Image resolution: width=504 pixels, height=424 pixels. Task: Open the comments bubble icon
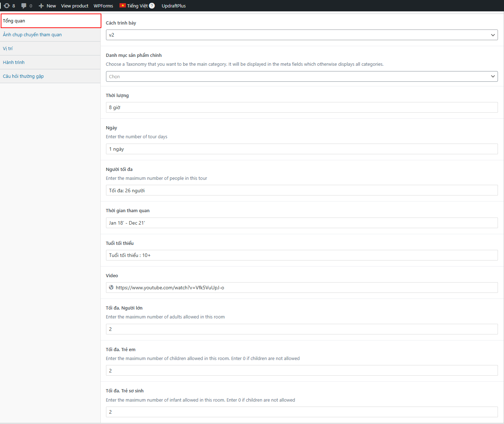coord(24,6)
